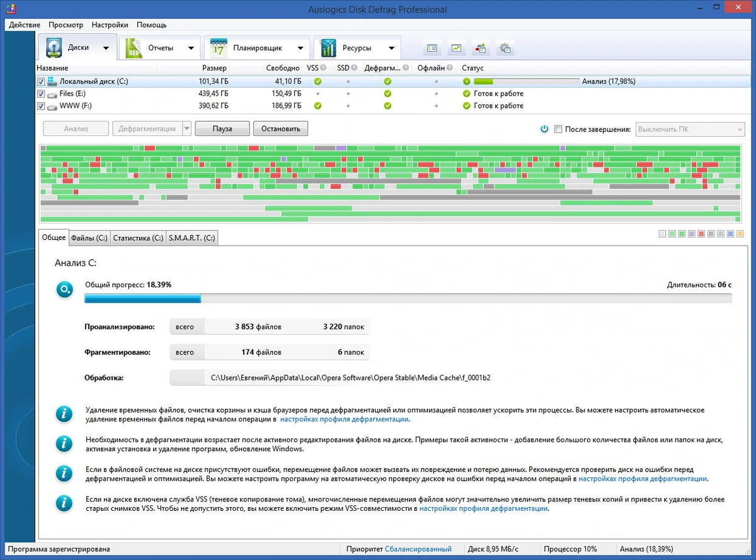The height and width of the screenshot is (560, 756).
Task: Click the Анализ button
Action: [76, 129]
